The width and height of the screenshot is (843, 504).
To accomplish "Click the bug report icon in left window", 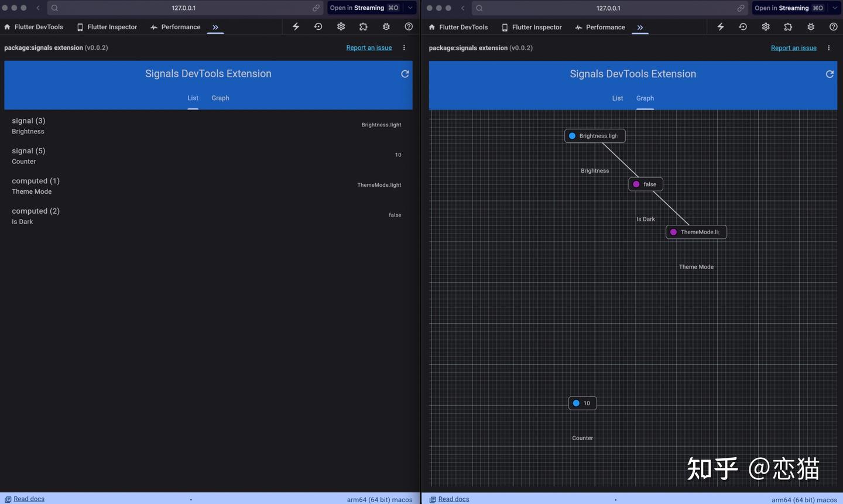I will (x=386, y=27).
